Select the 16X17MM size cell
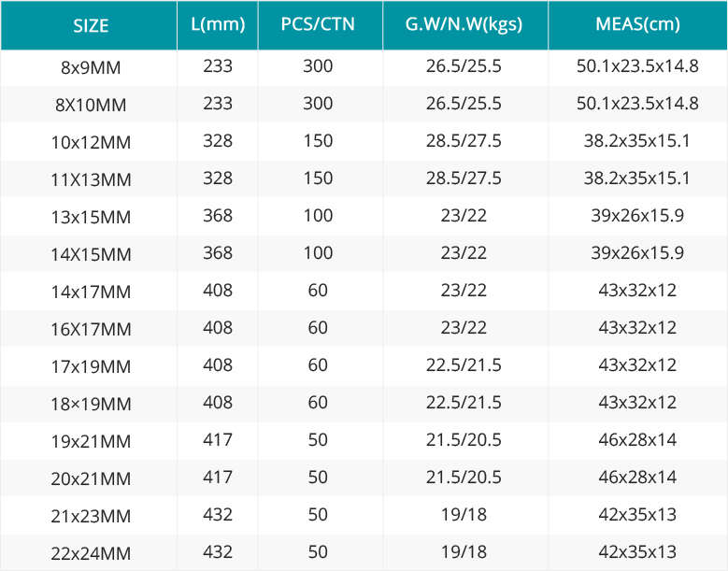The image size is (728, 571). pyautogui.click(x=91, y=329)
